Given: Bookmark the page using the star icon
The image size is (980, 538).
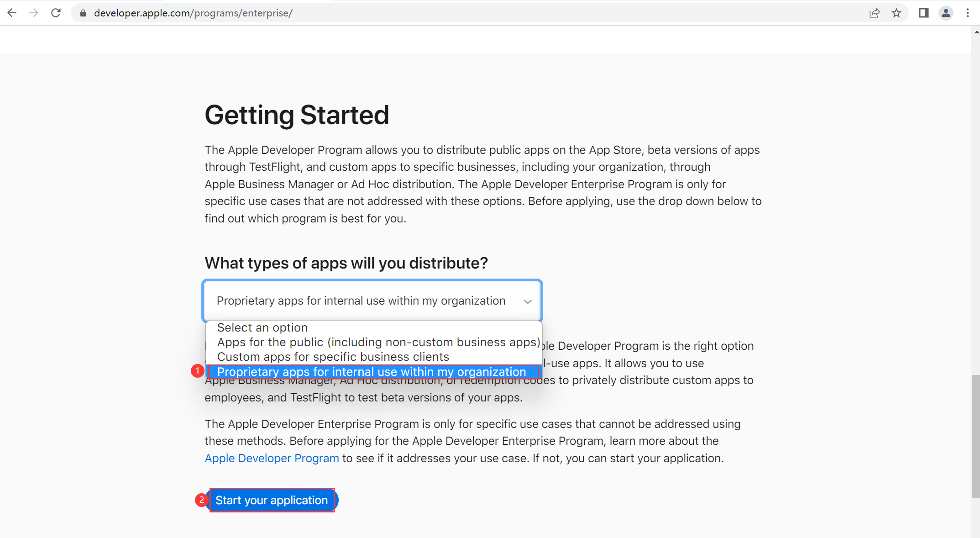Looking at the screenshot, I should pos(897,13).
